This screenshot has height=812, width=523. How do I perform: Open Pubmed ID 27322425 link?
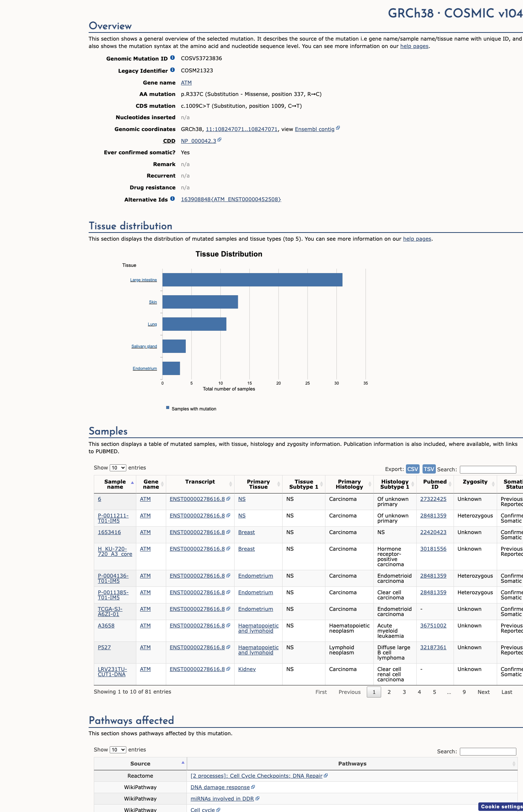(433, 499)
